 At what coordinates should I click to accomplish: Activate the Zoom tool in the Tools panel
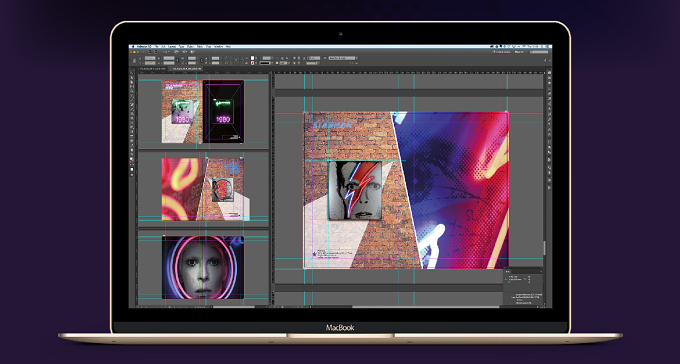point(132,155)
